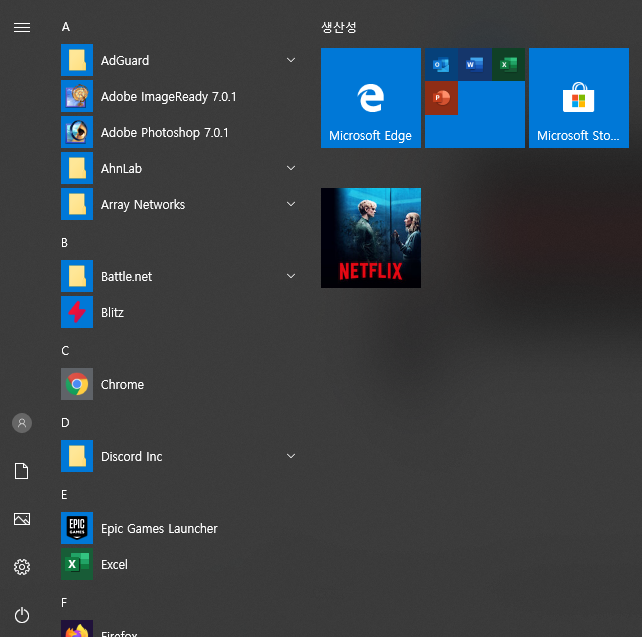Launch the Excel app icon

(77, 565)
